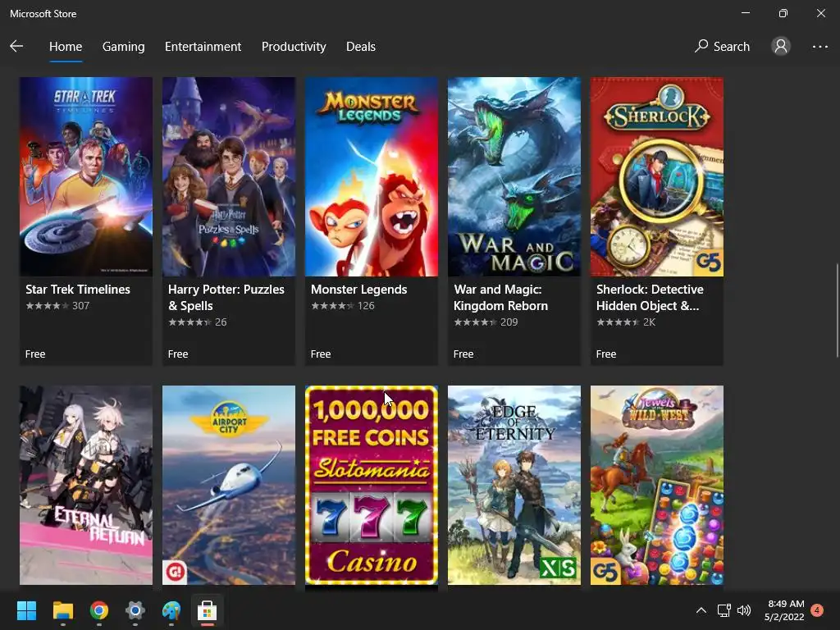Show hidden system tray icons chevron
Image resolution: width=840 pixels, height=630 pixels.
click(701, 610)
